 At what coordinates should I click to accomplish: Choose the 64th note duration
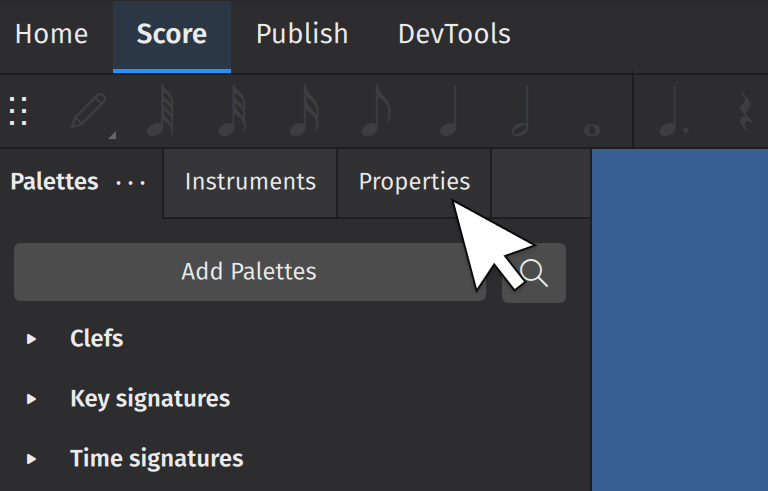[160, 113]
